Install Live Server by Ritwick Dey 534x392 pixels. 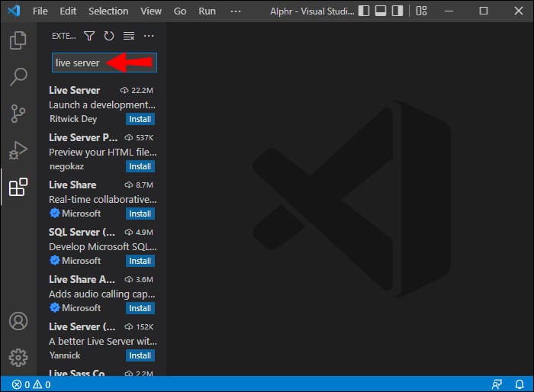(x=140, y=119)
